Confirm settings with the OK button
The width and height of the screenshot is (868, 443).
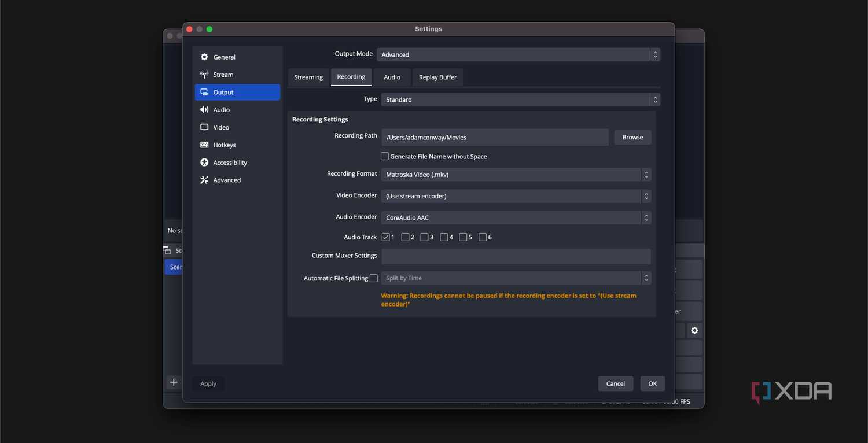point(653,383)
